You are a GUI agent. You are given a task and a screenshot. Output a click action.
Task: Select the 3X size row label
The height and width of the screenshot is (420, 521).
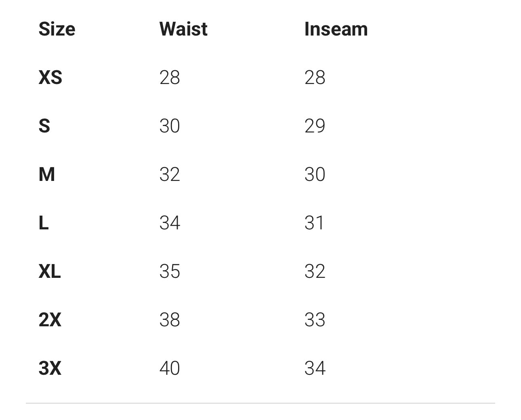pos(50,368)
